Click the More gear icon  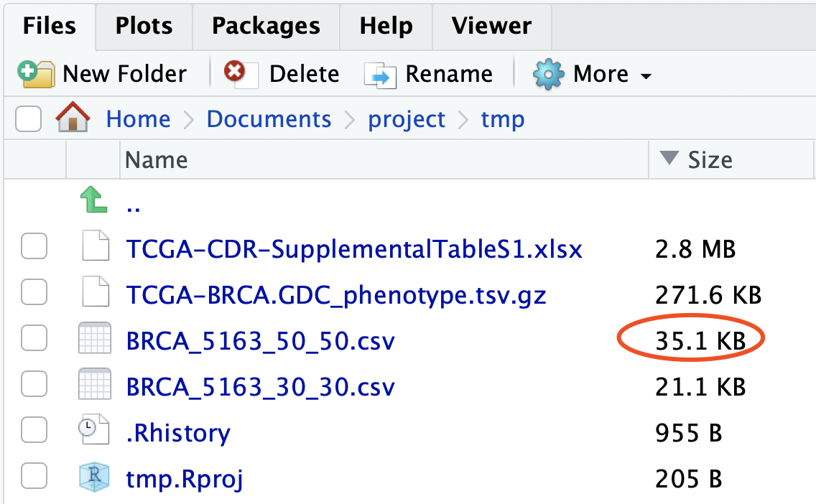point(549,74)
